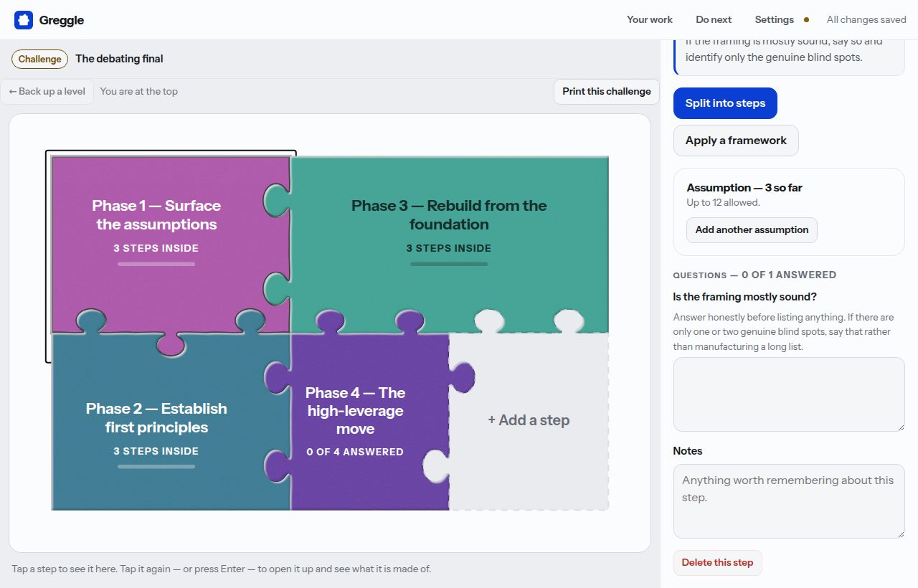Print this challenge
The image size is (918, 588).
click(x=607, y=92)
